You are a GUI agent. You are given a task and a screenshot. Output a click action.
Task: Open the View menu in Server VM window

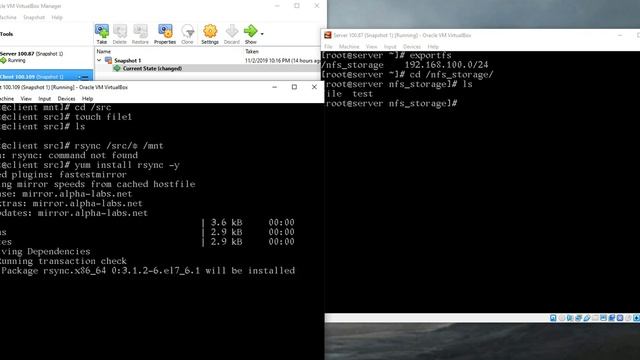371,47
